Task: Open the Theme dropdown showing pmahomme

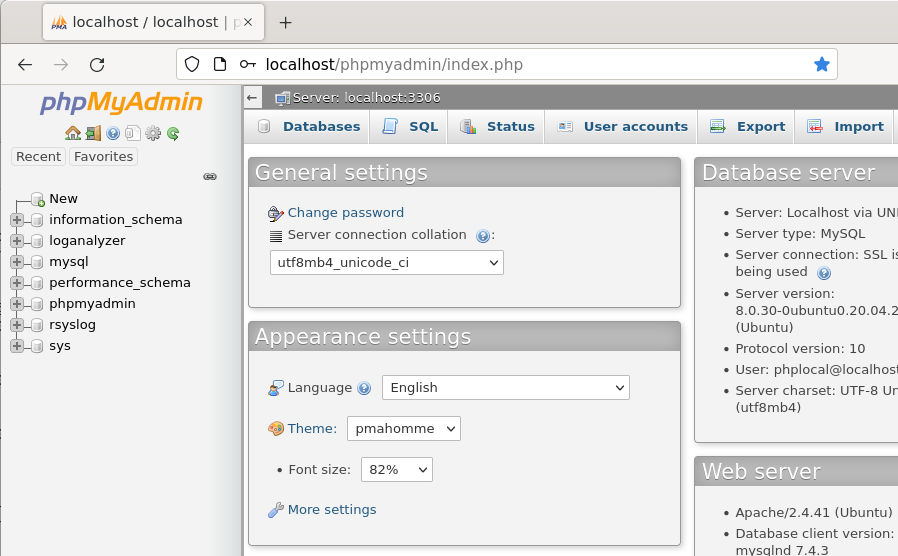Action: click(404, 429)
